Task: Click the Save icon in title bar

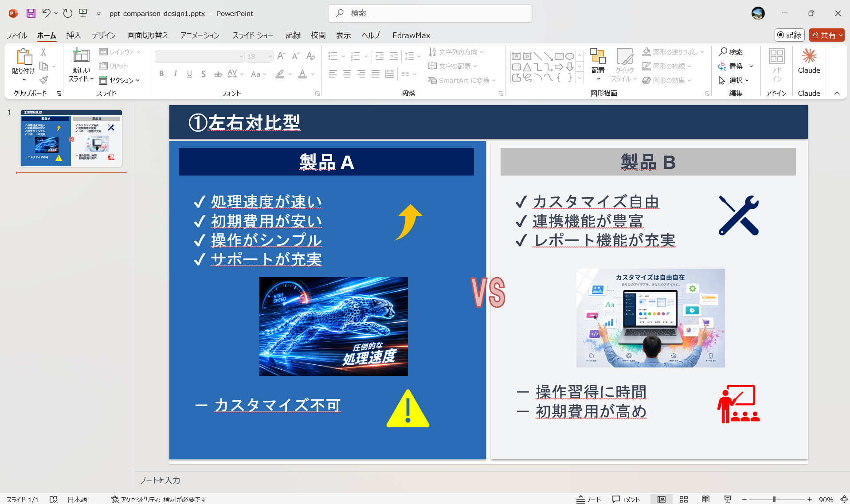Action: [31, 13]
